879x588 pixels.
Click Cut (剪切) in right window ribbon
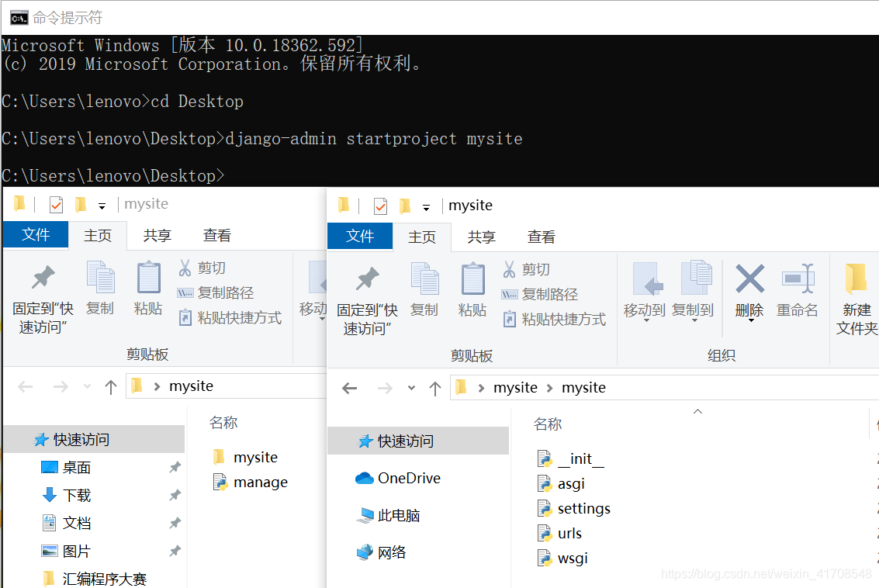(x=526, y=270)
